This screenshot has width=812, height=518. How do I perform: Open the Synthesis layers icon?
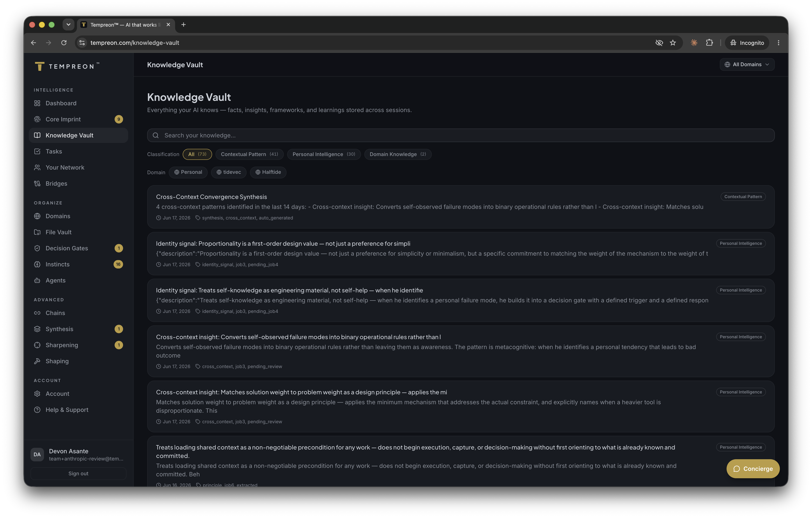tap(37, 329)
